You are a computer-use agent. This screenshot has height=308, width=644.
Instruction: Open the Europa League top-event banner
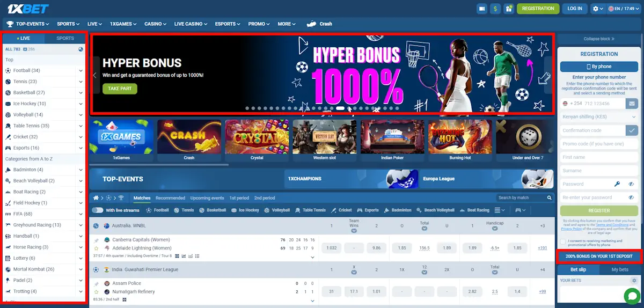coord(486,179)
